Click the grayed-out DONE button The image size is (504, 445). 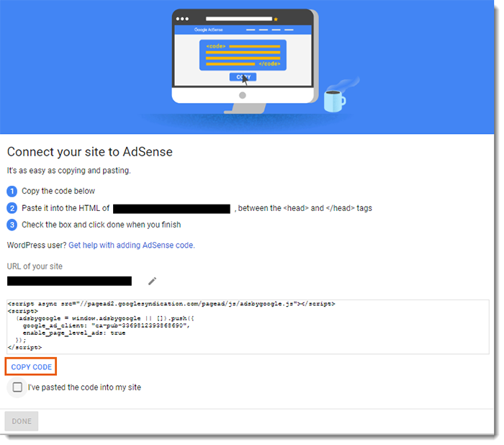(22, 421)
